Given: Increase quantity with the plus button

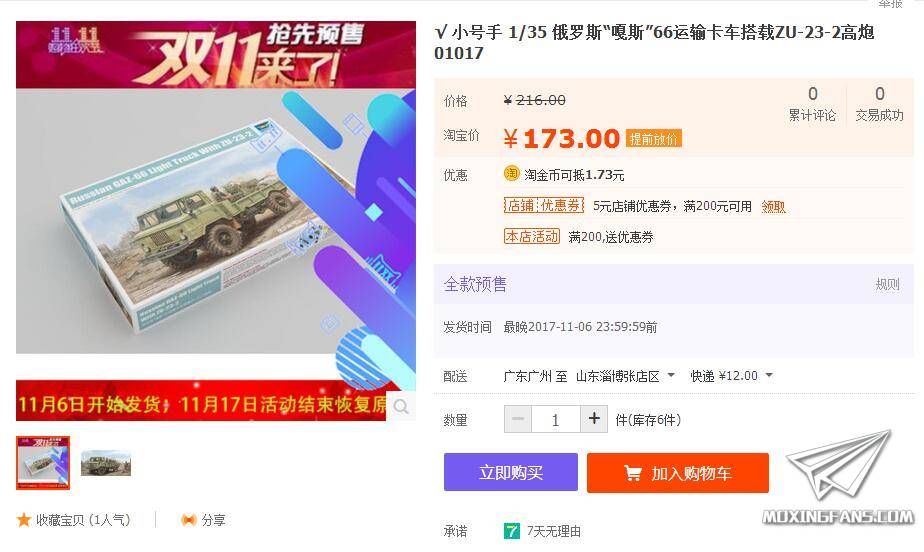Looking at the screenshot, I should pyautogui.click(x=594, y=419).
